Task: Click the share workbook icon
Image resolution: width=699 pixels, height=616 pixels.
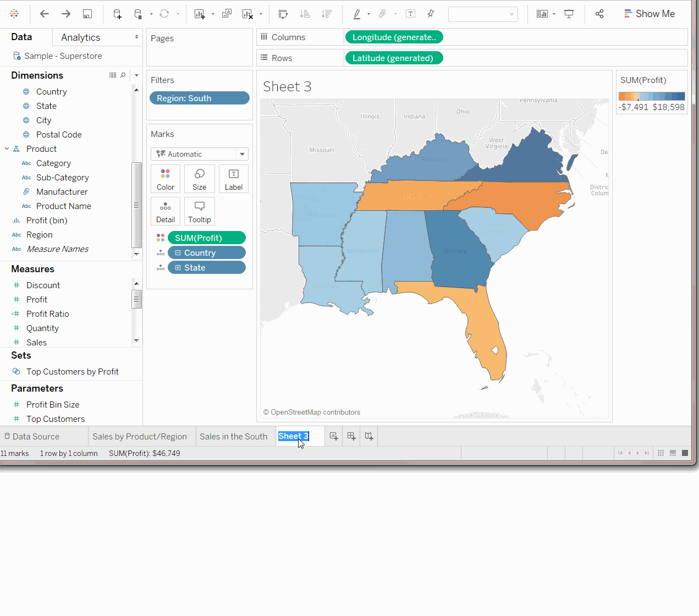Action: [599, 14]
